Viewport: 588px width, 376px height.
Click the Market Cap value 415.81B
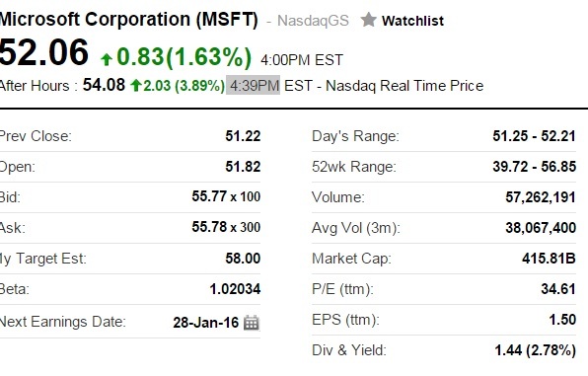coord(549,259)
